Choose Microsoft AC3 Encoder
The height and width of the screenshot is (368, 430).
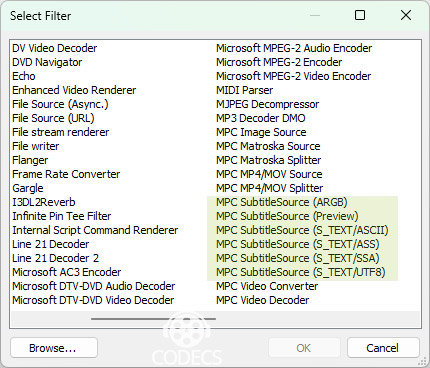(x=67, y=272)
